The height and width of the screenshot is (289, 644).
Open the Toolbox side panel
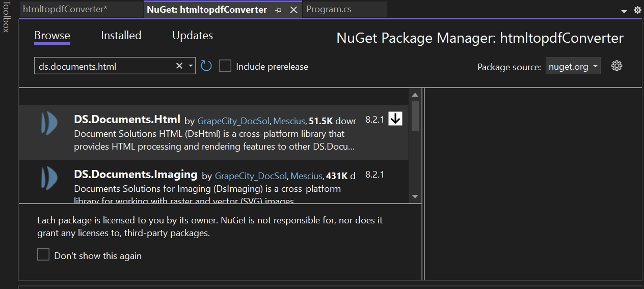coord(6,16)
